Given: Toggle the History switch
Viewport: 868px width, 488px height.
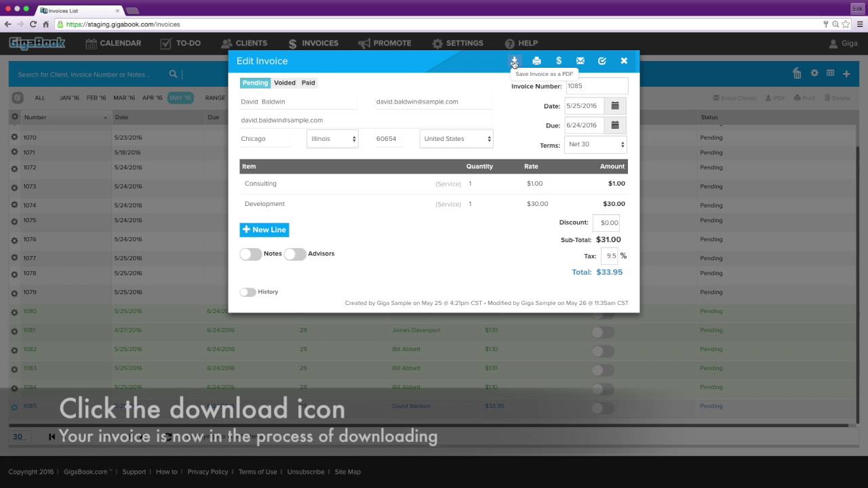Looking at the screenshot, I should [248, 292].
